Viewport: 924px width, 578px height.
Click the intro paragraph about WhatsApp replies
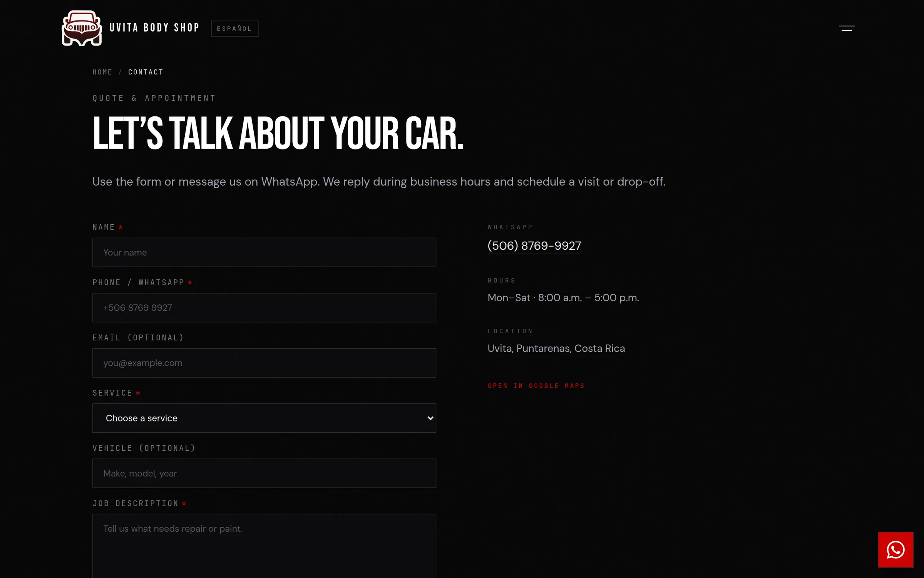coord(379,181)
